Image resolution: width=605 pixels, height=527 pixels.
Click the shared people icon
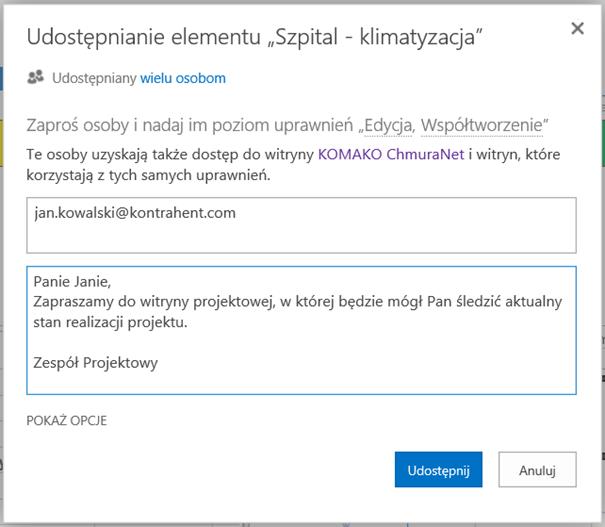(35, 77)
